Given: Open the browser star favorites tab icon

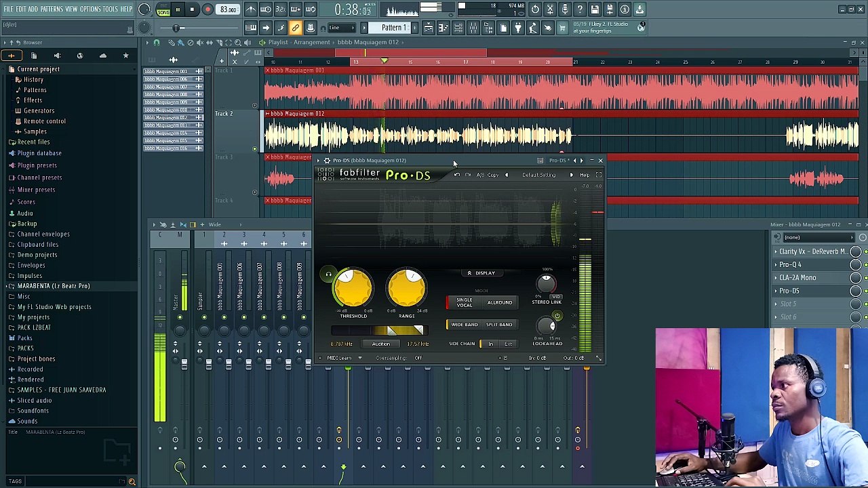Looking at the screenshot, I should [x=125, y=56].
